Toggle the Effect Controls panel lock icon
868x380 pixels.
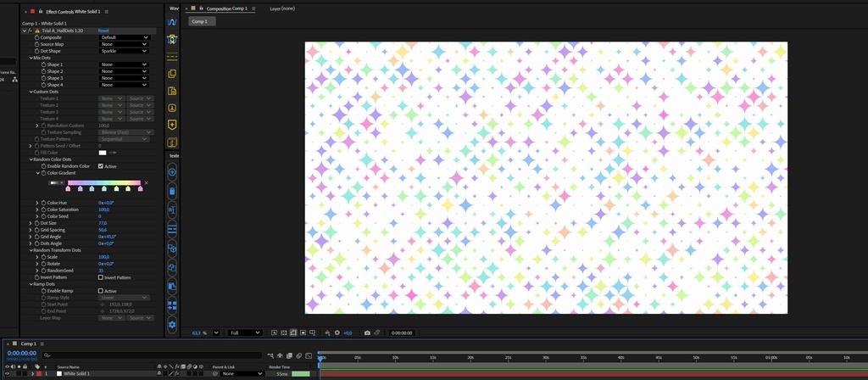tap(41, 11)
